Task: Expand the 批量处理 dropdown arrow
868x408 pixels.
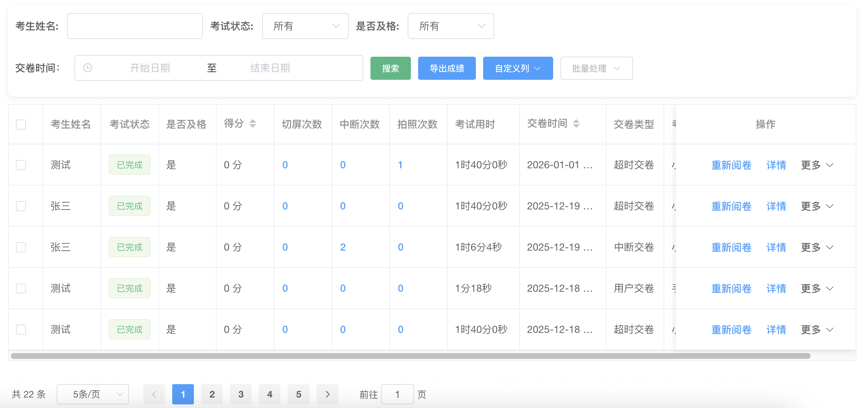Action: pos(618,68)
